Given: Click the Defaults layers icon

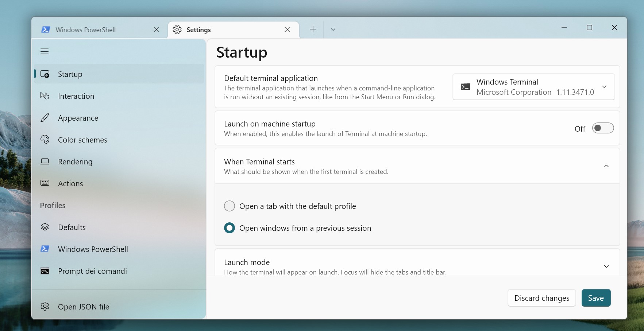Looking at the screenshot, I should pos(45,227).
